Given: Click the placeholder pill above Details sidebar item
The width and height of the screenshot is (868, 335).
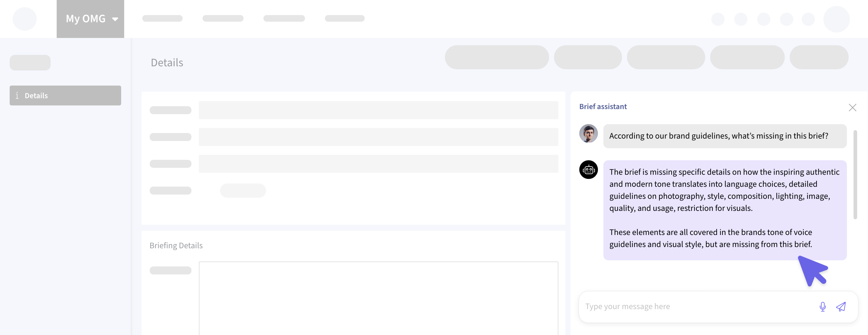Looking at the screenshot, I should (x=30, y=63).
